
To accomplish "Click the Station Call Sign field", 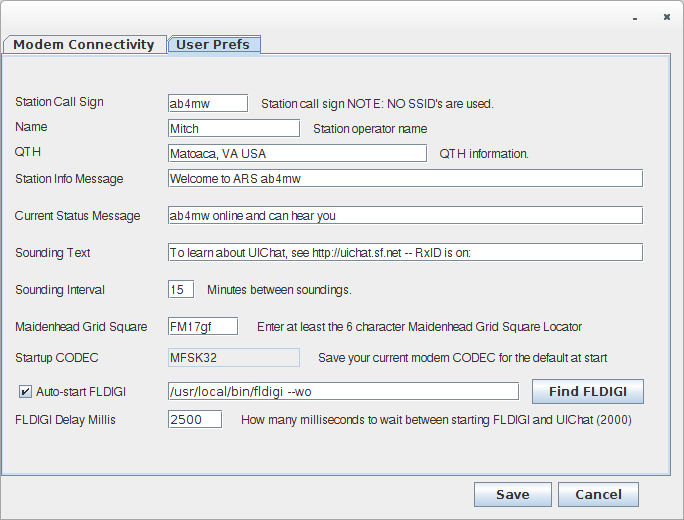I will click(207, 103).
